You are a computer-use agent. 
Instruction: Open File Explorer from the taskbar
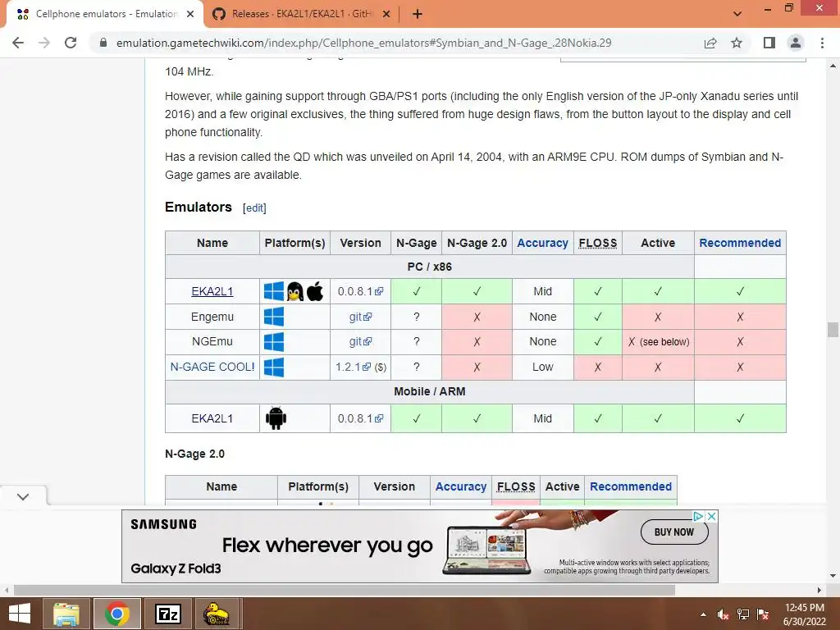(x=66, y=614)
